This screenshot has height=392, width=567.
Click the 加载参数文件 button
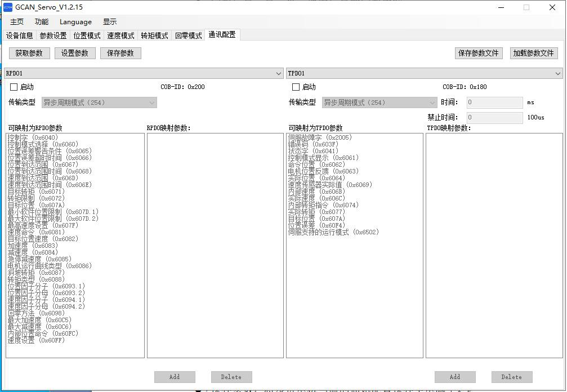tap(533, 53)
